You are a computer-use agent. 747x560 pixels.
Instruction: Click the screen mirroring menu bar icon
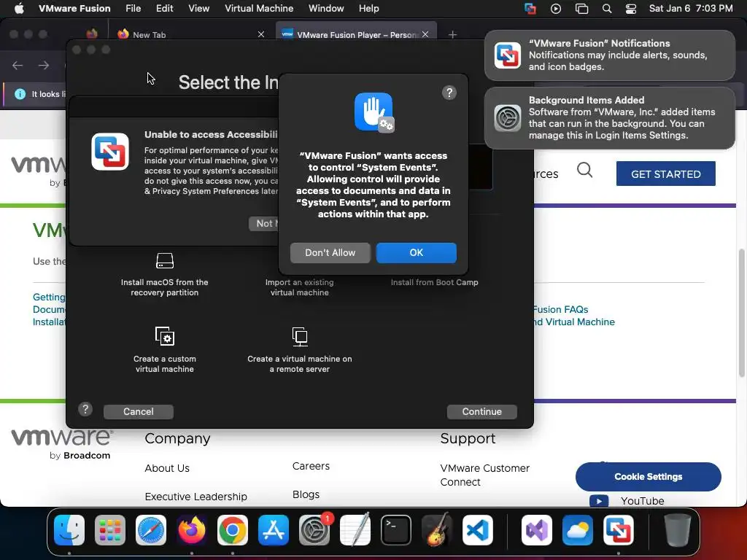click(581, 9)
